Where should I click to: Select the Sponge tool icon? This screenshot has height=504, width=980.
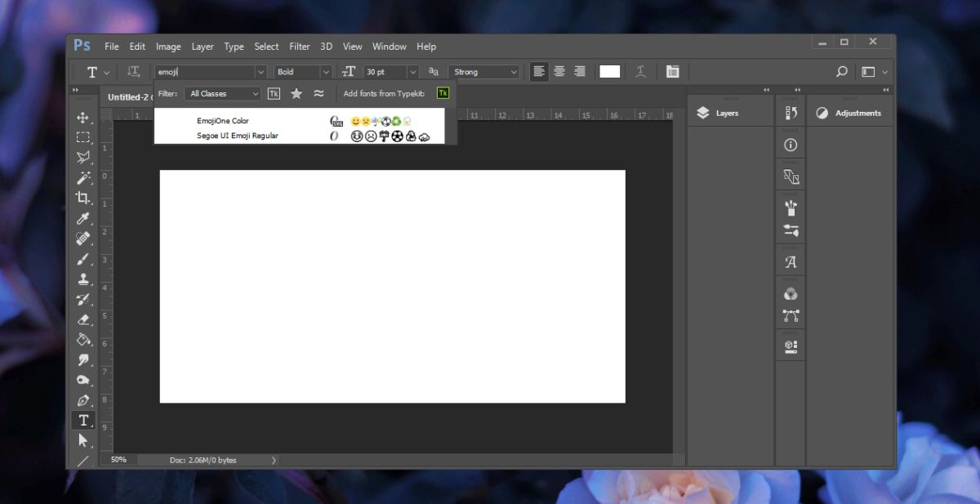(x=82, y=380)
